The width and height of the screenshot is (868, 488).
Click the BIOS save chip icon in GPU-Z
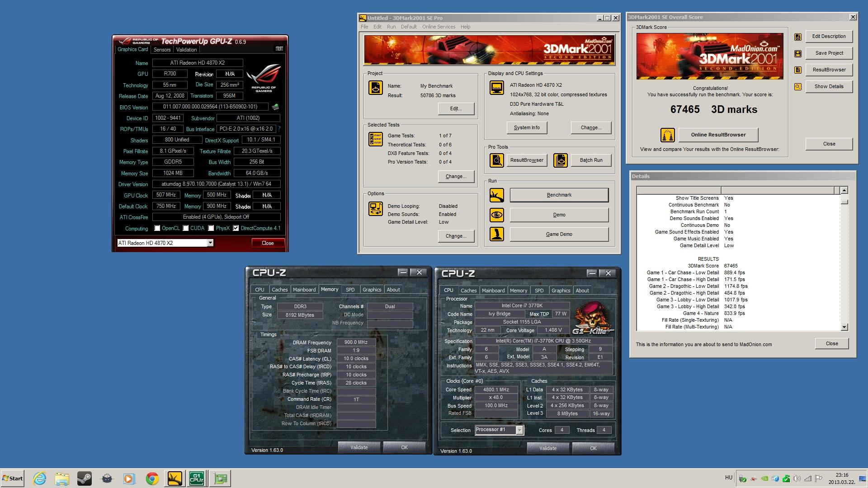275,107
